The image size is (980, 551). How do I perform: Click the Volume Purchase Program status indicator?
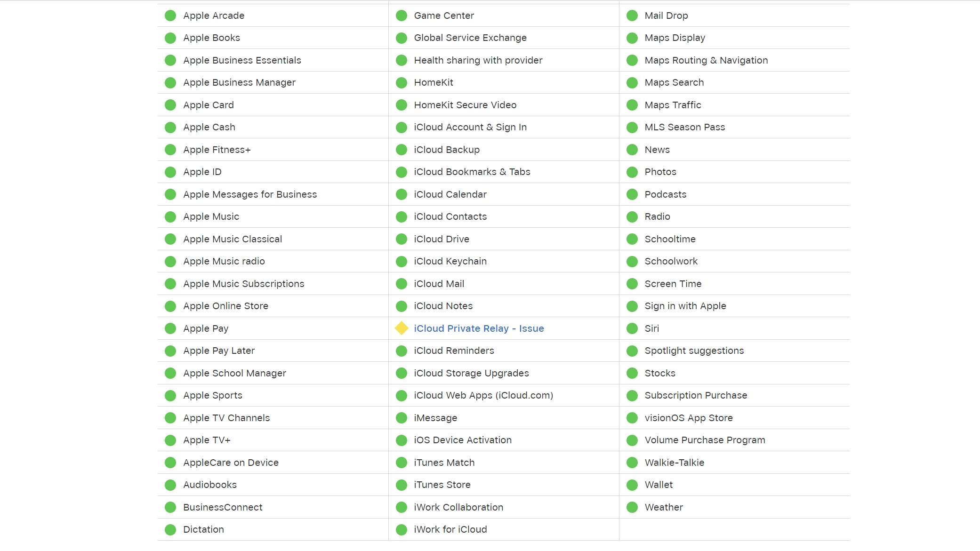[x=631, y=440]
